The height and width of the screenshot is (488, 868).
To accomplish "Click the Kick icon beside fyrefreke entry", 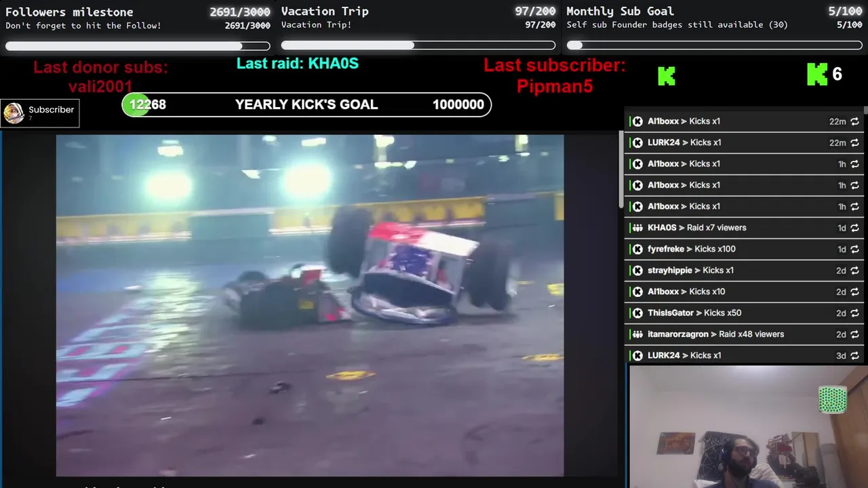I will point(637,249).
